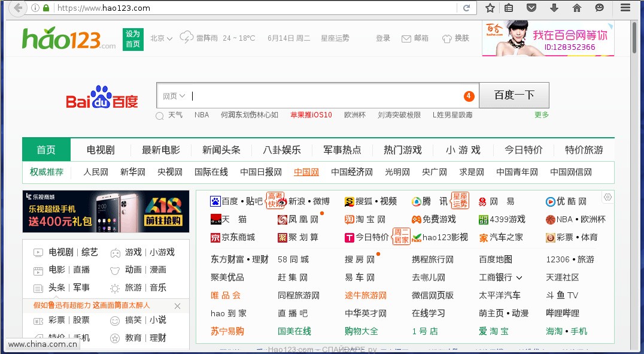Click the 百度一下 search button
The height and width of the screenshot is (354, 644).
(x=514, y=95)
